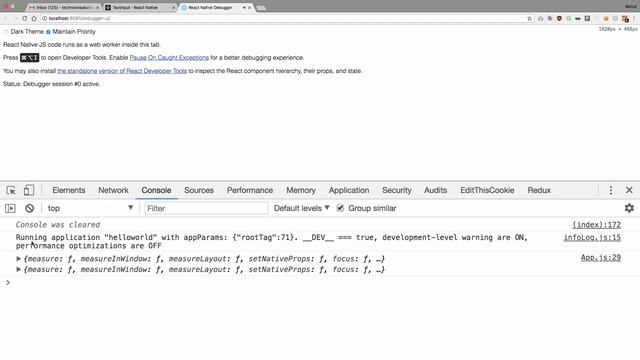The image size is (640, 360).
Task: Open the Default levels dropdown
Action: [301, 208]
